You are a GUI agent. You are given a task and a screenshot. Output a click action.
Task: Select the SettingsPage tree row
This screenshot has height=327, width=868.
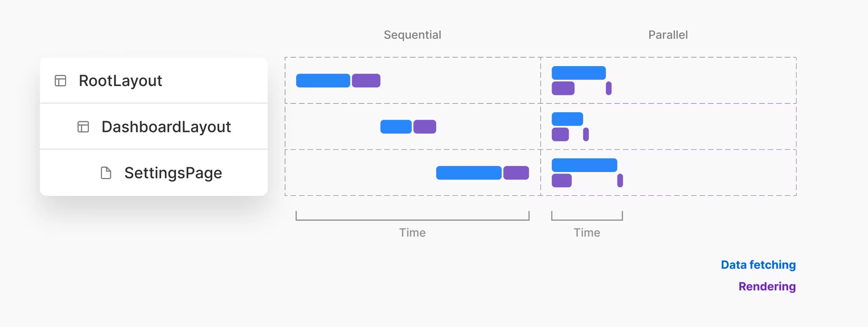[x=154, y=173]
